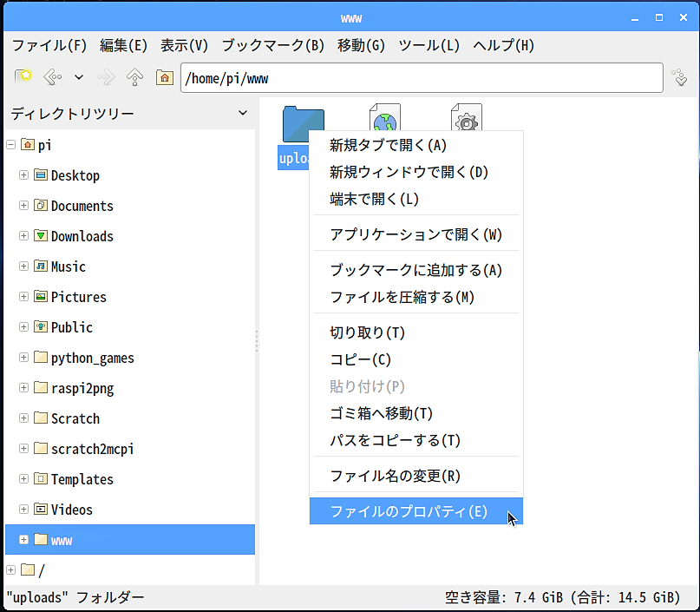Go to home folder via toolbar icon
The width and height of the screenshot is (700, 612).
coord(164,78)
